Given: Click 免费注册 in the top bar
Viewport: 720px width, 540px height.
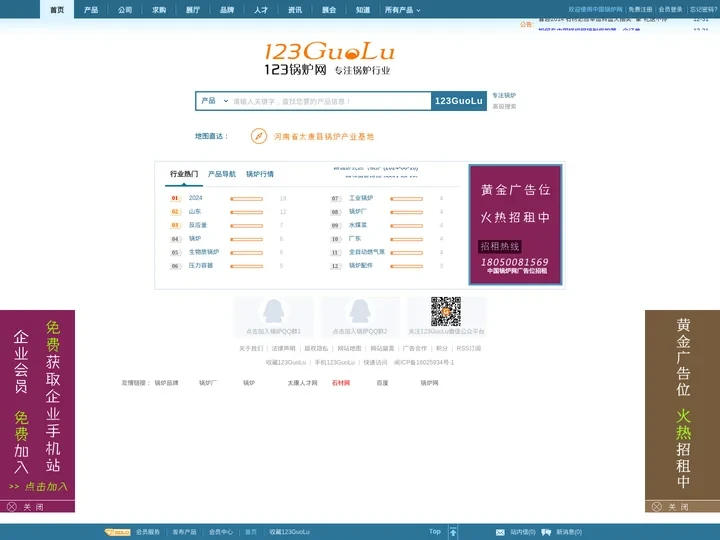Looking at the screenshot, I should pyautogui.click(x=640, y=9).
